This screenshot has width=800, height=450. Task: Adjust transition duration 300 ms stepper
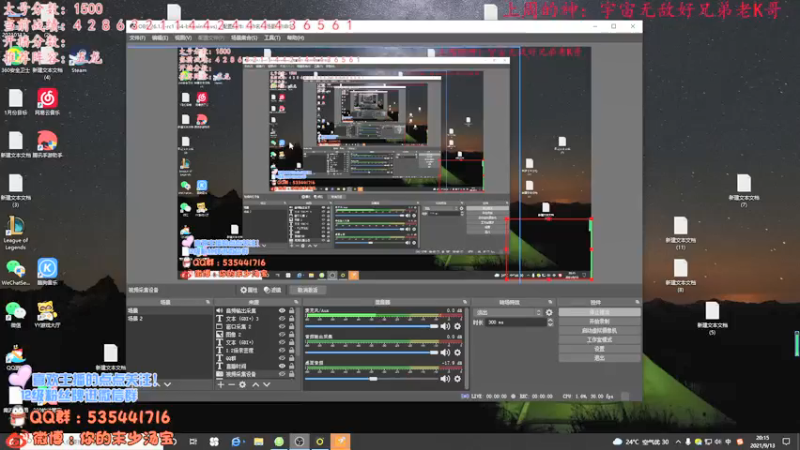pyautogui.click(x=549, y=322)
